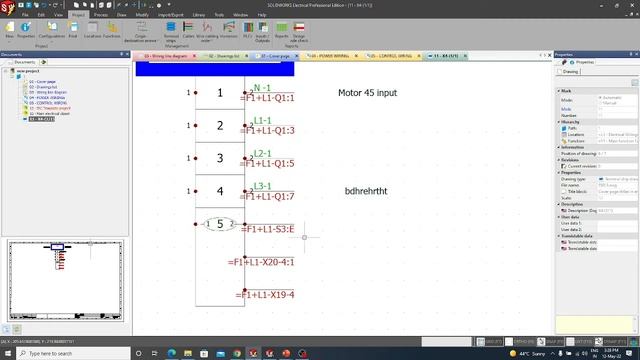640x360 pixels.
Task: Switch to 03 - Wiring line diagram tab
Action: [165, 56]
